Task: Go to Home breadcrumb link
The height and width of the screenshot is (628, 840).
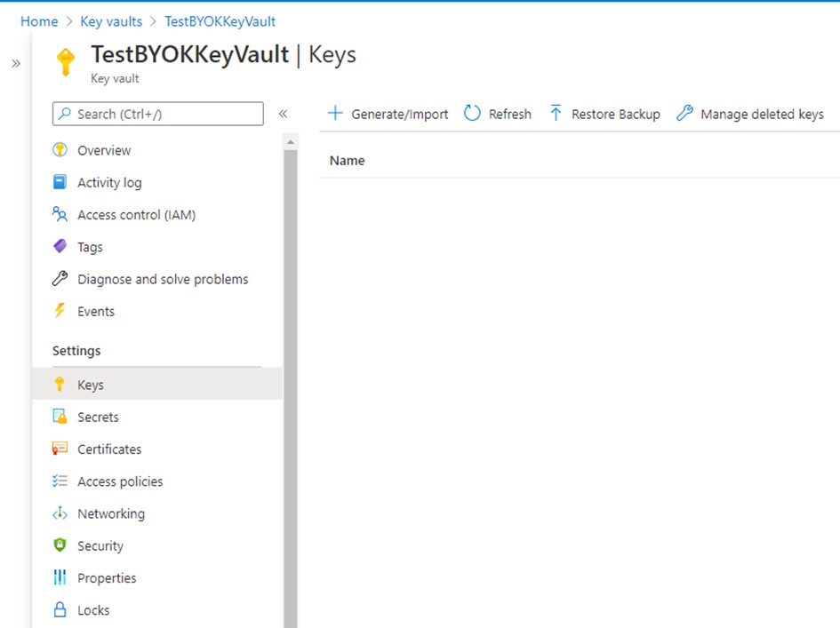Action: 39,21
